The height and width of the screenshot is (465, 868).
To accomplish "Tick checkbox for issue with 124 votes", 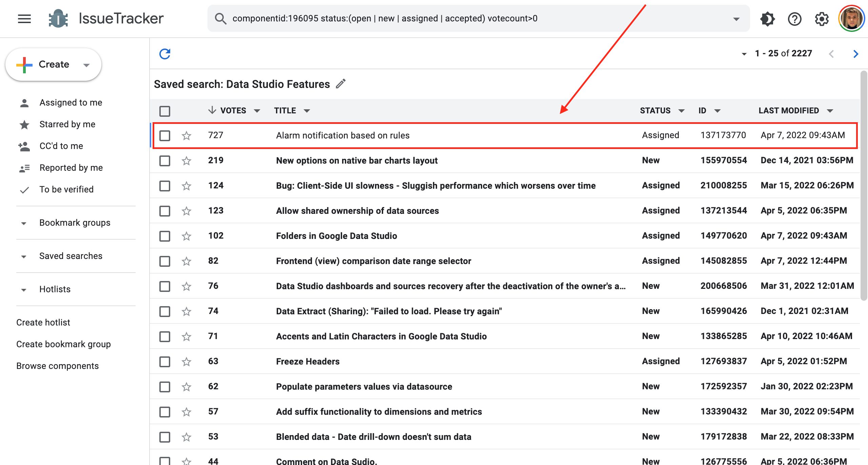I will 165,186.
